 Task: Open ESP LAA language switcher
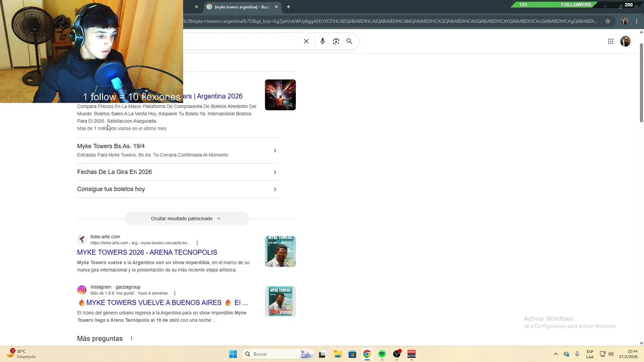click(590, 354)
